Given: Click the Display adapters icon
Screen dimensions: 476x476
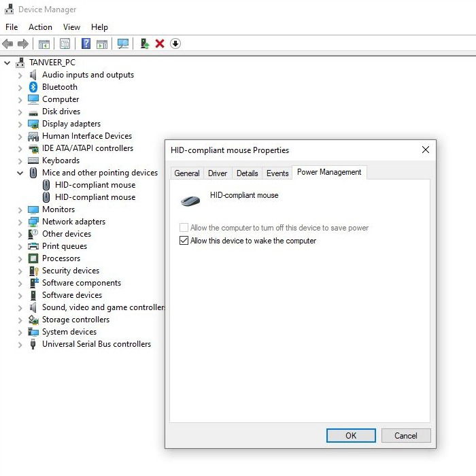Looking at the screenshot, I should pos(33,124).
